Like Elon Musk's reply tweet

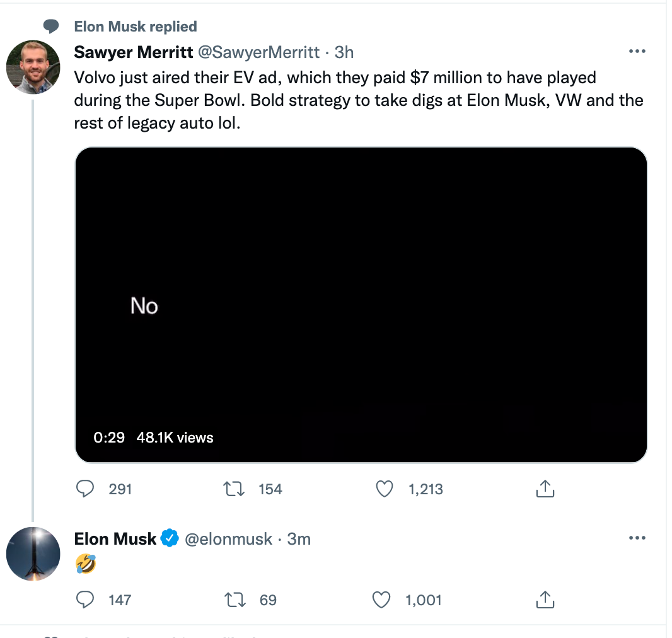point(382,600)
